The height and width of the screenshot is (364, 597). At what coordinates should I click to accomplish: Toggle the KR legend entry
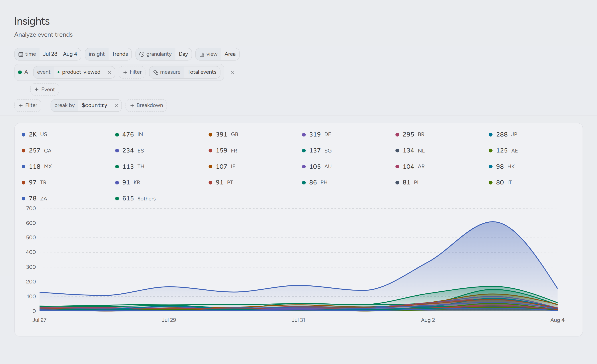point(128,183)
